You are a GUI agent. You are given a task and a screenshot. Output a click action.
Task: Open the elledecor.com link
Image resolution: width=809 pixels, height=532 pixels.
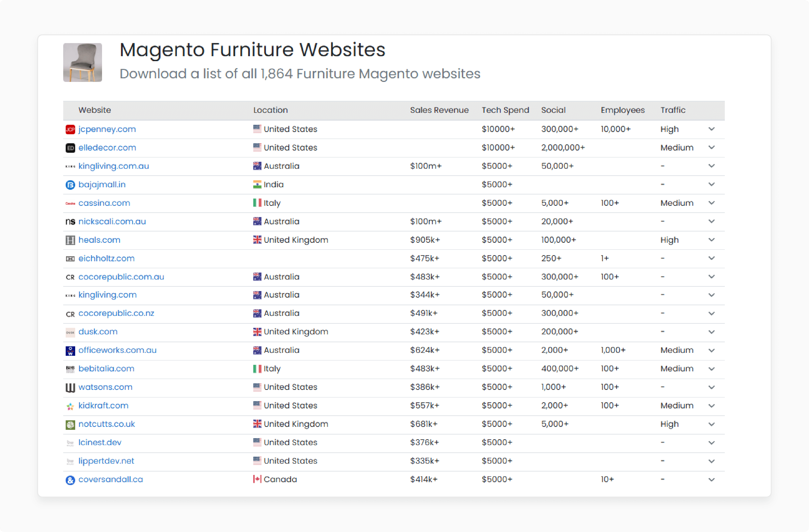tap(107, 147)
